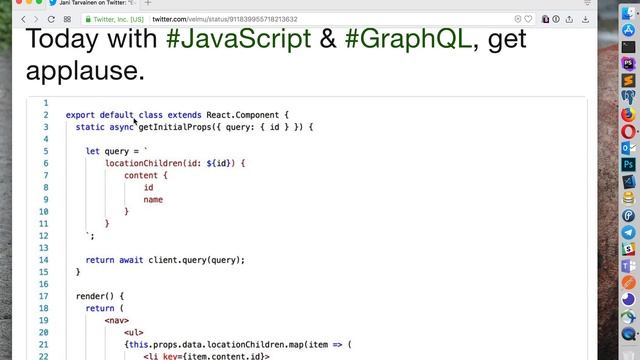This screenshot has height=360, width=640.
Task: Launch App Store from the dock
Action: point(629,30)
